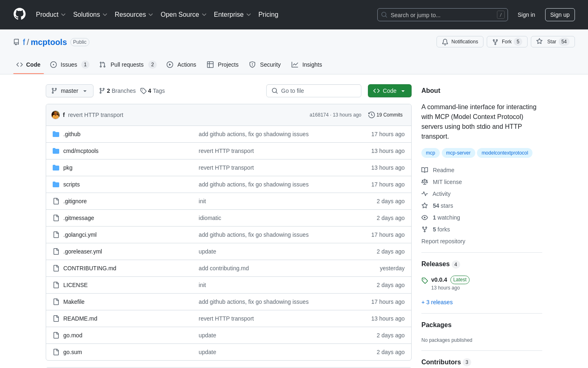588x368 pixels.
Task: Click the Go to file input
Action: tap(314, 91)
